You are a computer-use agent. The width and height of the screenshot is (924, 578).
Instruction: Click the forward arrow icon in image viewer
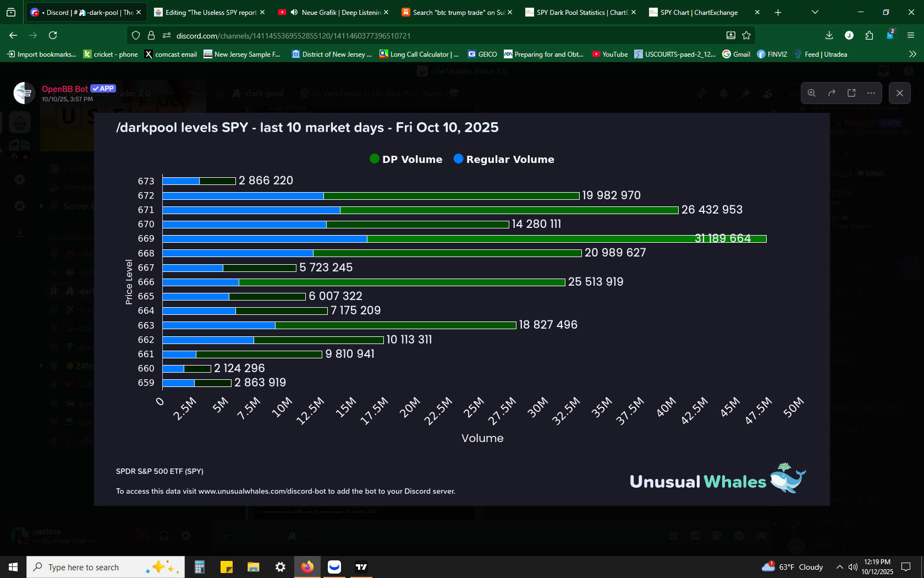(x=832, y=93)
